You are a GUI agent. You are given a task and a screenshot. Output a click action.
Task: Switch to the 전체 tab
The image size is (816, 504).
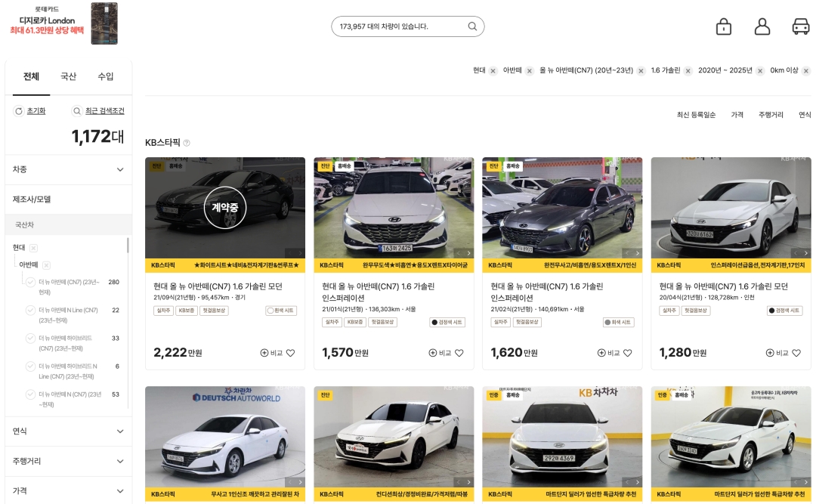click(x=31, y=76)
